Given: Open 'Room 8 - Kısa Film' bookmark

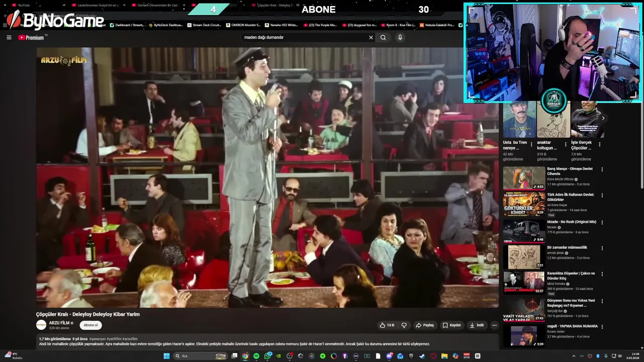Looking at the screenshot, I should coord(398,25).
